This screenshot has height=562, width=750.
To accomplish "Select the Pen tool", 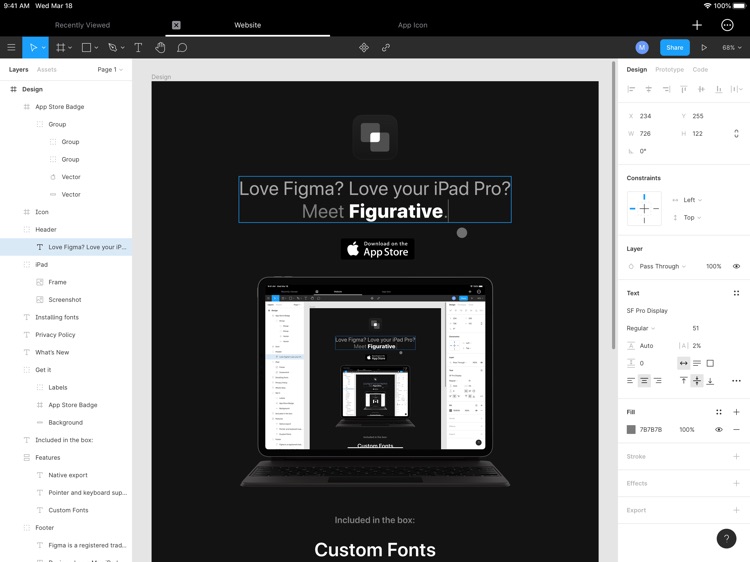I will [112, 47].
